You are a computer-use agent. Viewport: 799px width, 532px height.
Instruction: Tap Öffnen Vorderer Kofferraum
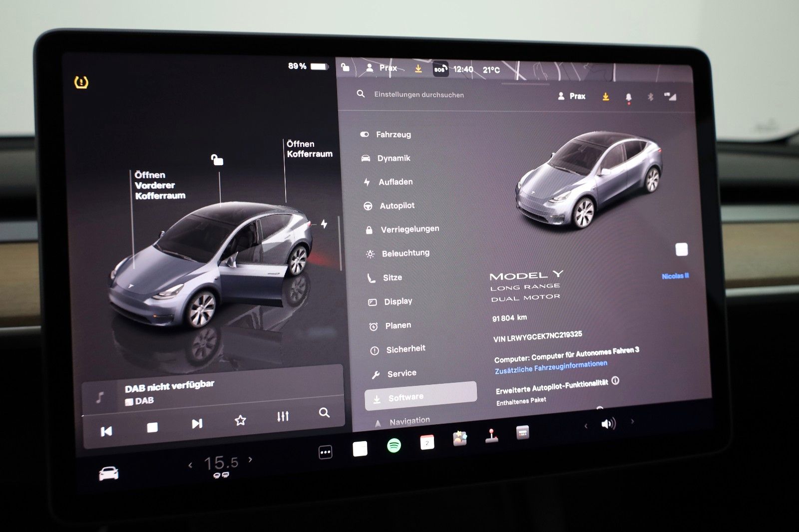click(160, 185)
